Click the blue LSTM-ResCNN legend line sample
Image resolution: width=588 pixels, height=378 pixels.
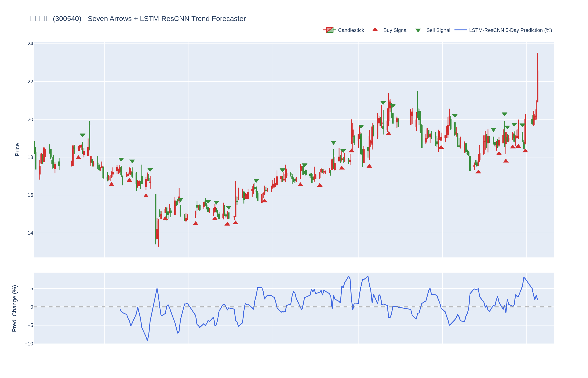460,30
